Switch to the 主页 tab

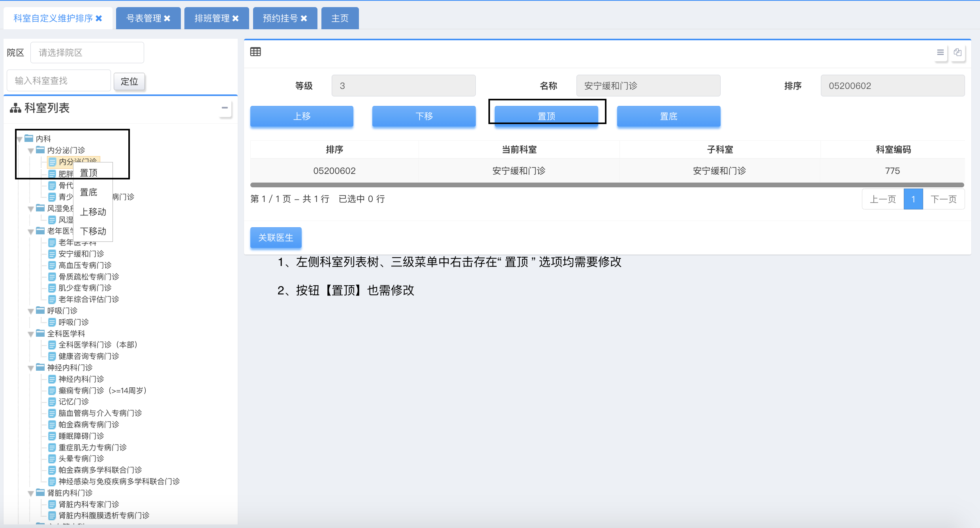pos(340,18)
